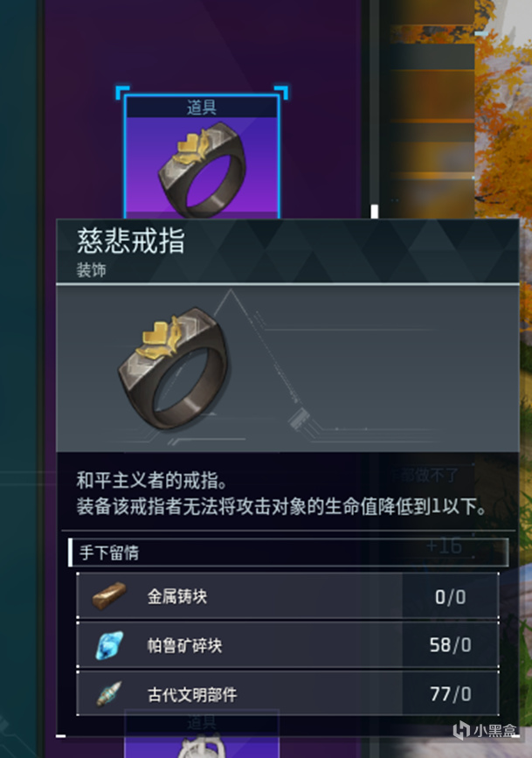The height and width of the screenshot is (758, 532).
Task: Click the 装饰 category label
Action: [92, 270]
